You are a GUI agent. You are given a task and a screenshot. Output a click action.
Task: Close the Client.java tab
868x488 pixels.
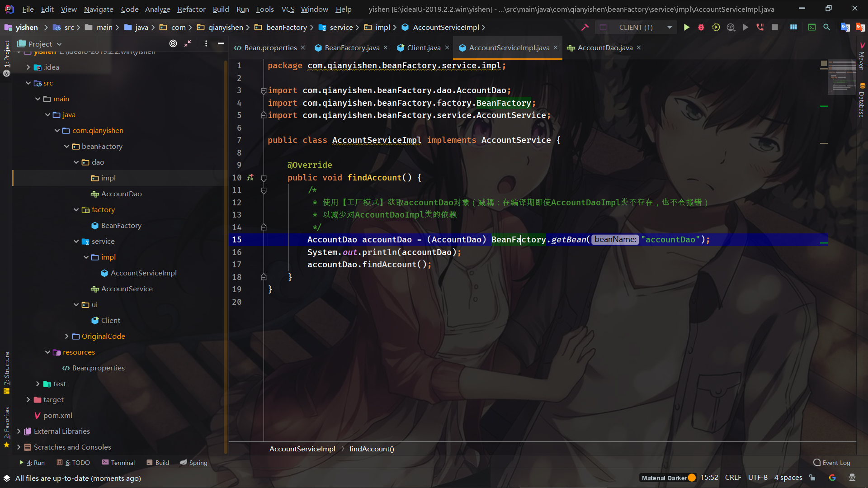click(447, 47)
